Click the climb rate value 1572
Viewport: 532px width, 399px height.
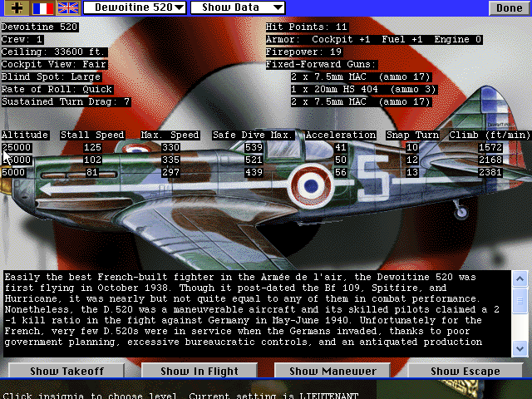pyautogui.click(x=490, y=148)
